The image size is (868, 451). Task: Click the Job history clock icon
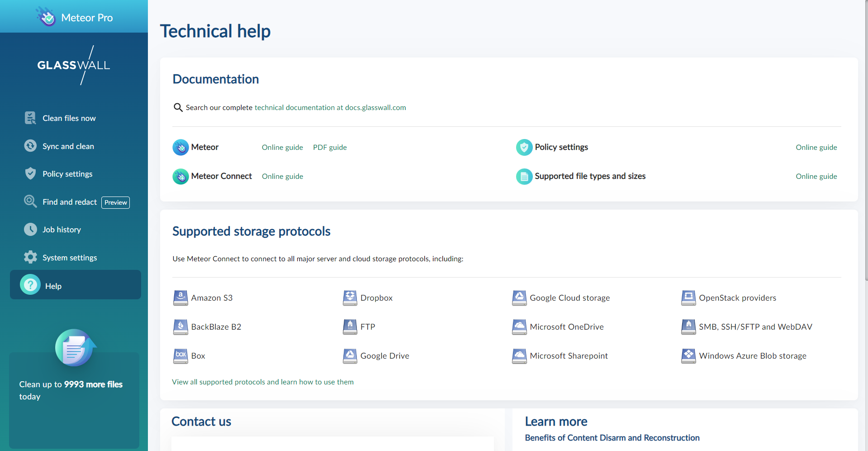pyautogui.click(x=30, y=229)
